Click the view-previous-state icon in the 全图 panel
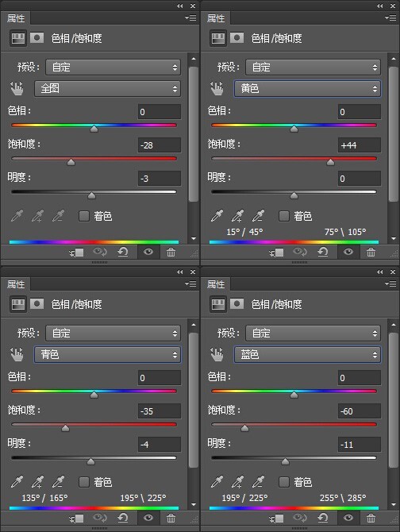The image size is (400, 532). click(x=100, y=252)
